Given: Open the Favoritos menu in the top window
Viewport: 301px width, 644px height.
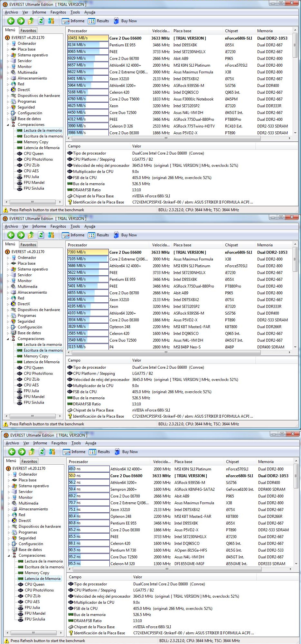Looking at the screenshot, I should coord(58,12).
